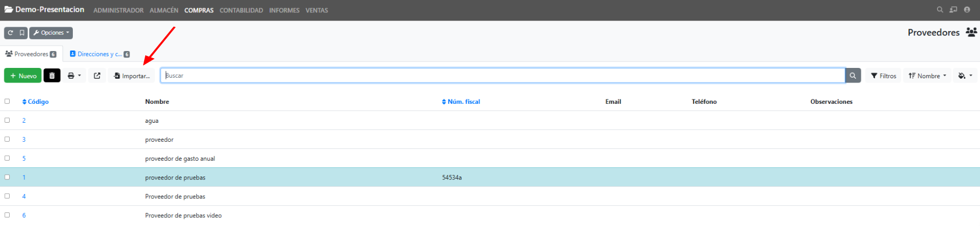Open the Nombre sort order dropdown
This screenshot has width=980, height=226.
click(x=927, y=76)
